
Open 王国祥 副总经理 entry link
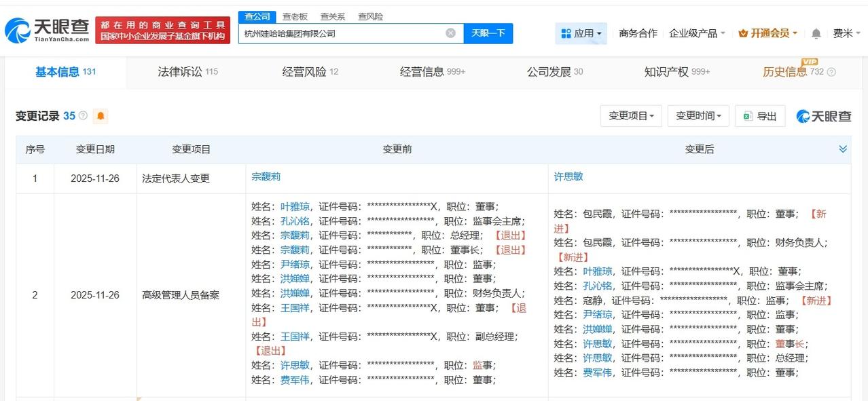295,337
